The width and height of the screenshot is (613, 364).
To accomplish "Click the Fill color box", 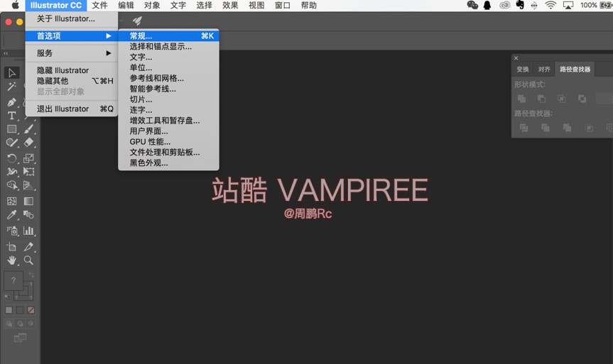I will coord(13,280).
